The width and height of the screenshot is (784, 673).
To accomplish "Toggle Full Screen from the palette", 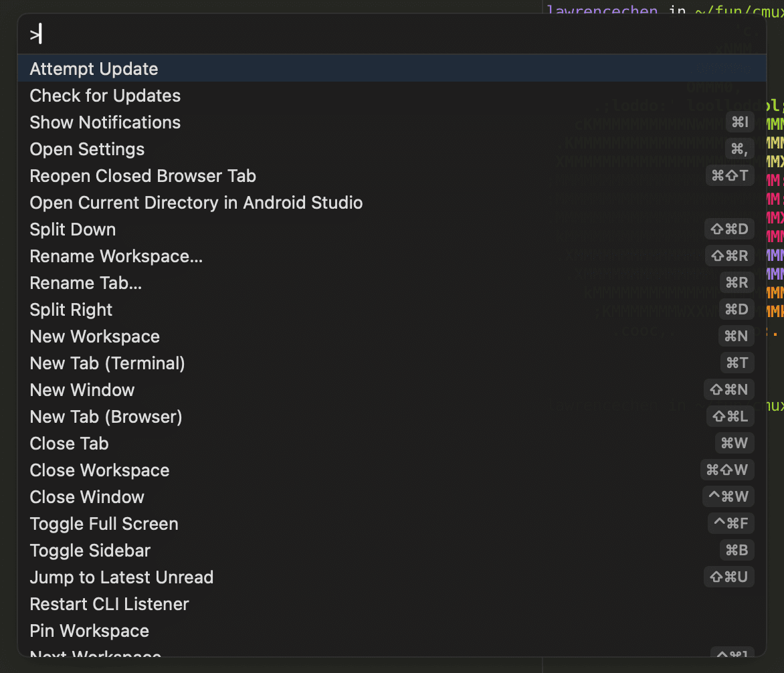I will tap(104, 524).
